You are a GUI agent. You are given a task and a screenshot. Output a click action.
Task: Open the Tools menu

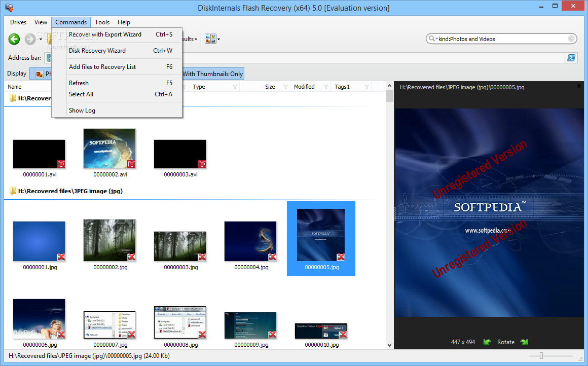[x=102, y=22]
